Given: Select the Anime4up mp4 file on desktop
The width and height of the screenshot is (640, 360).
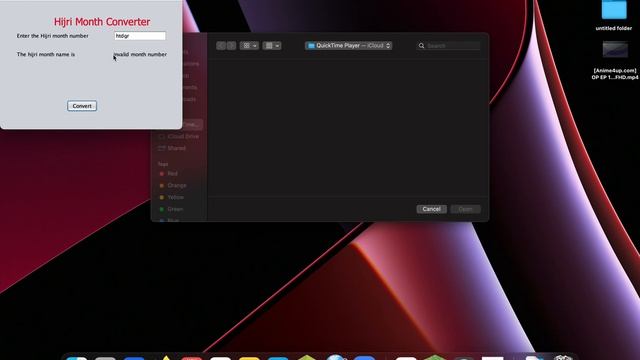Looking at the screenshot, I should coord(615,60).
